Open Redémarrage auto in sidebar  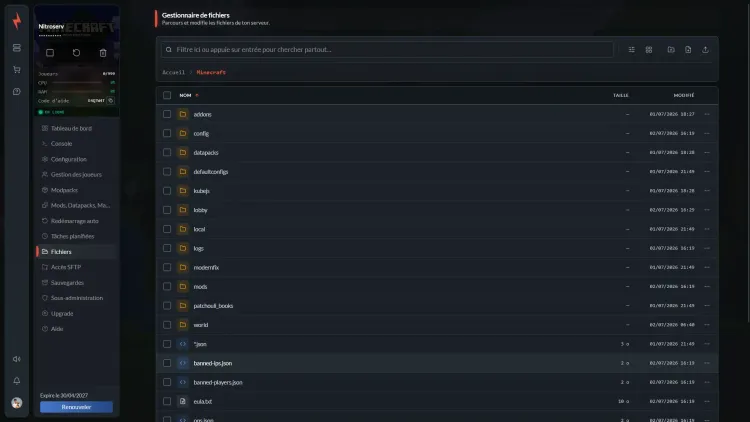(x=77, y=221)
